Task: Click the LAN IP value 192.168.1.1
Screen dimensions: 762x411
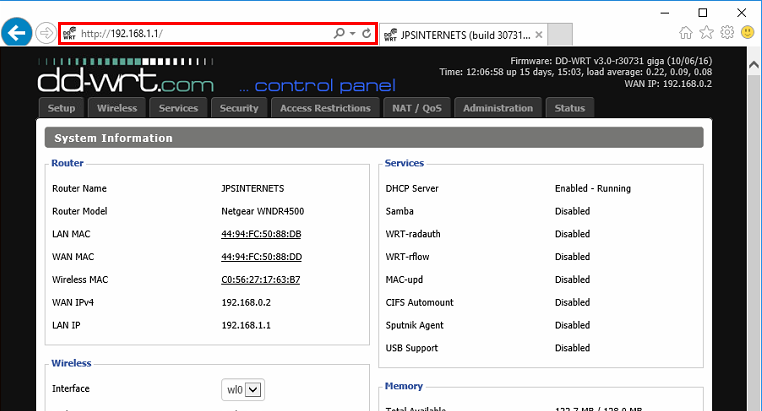Action: click(x=246, y=325)
